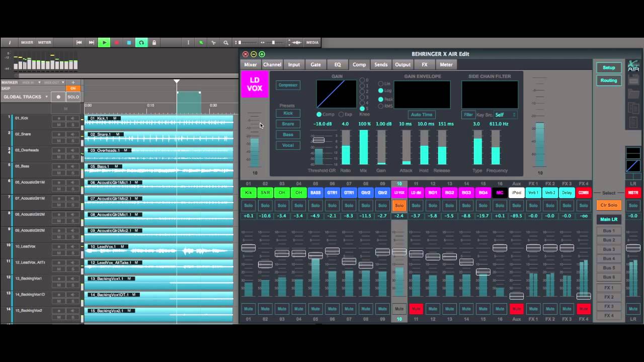
Task: Skip forward with the next-marker transport icon
Action: (x=92, y=43)
